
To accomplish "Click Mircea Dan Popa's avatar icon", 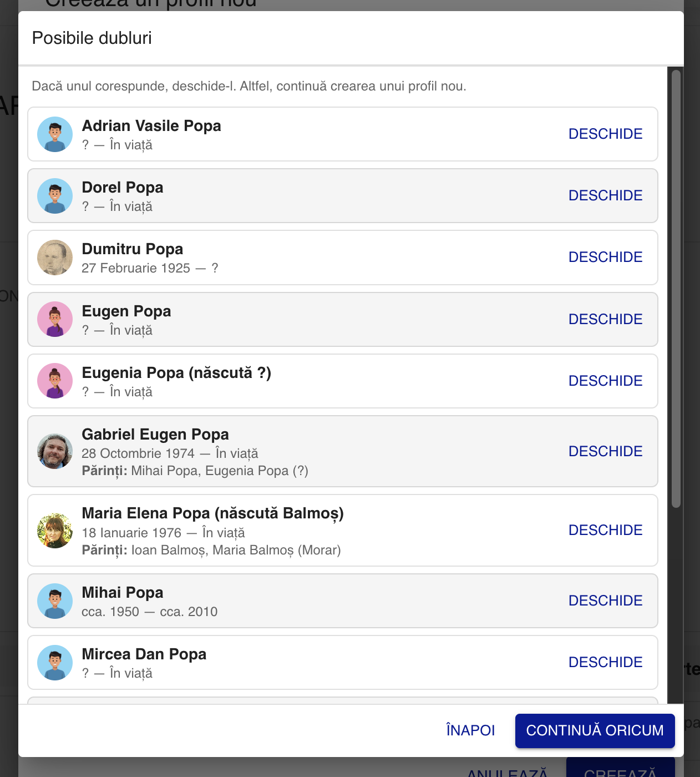I will 55,663.
